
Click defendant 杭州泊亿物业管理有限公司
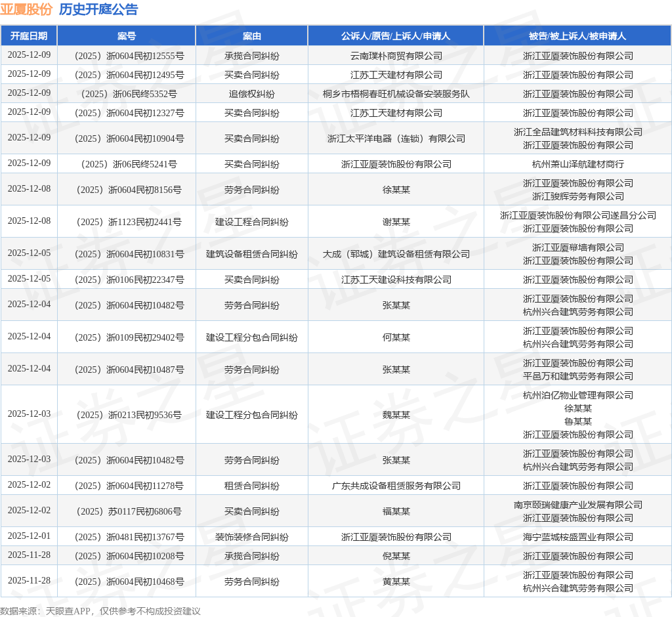point(577,395)
